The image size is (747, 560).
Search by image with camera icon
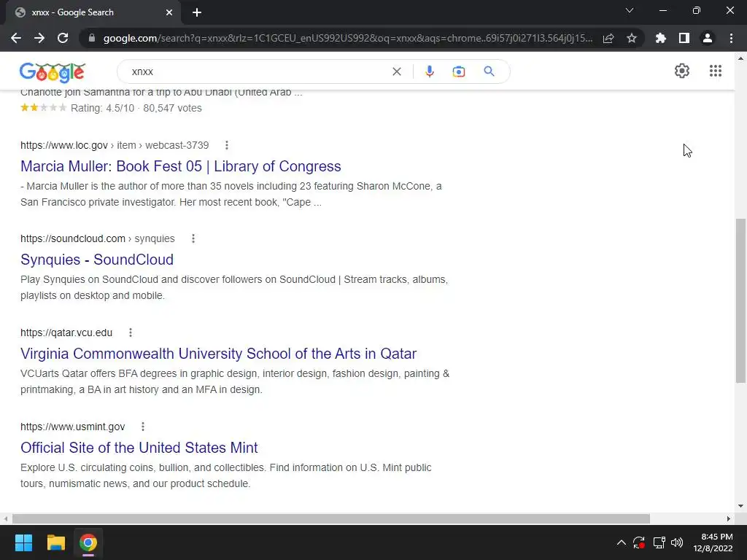[x=459, y=71]
